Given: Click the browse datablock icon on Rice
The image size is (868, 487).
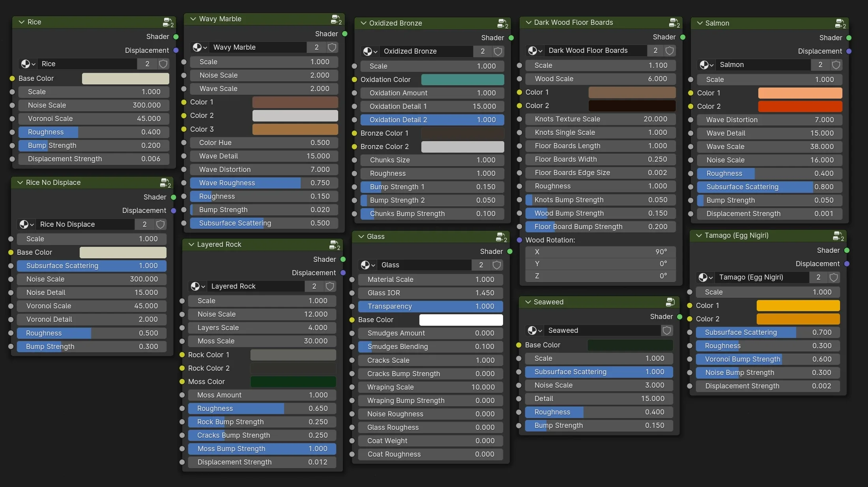Looking at the screenshot, I should click(x=27, y=63).
